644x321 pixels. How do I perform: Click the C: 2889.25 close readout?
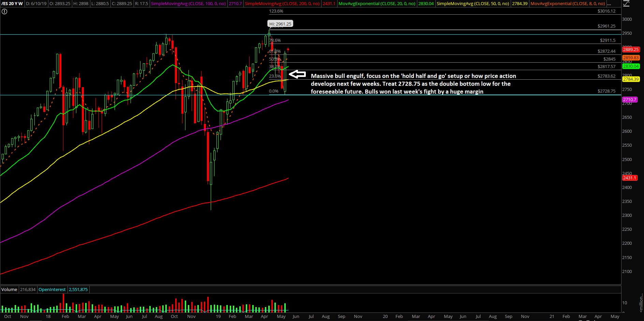pos(122,4)
